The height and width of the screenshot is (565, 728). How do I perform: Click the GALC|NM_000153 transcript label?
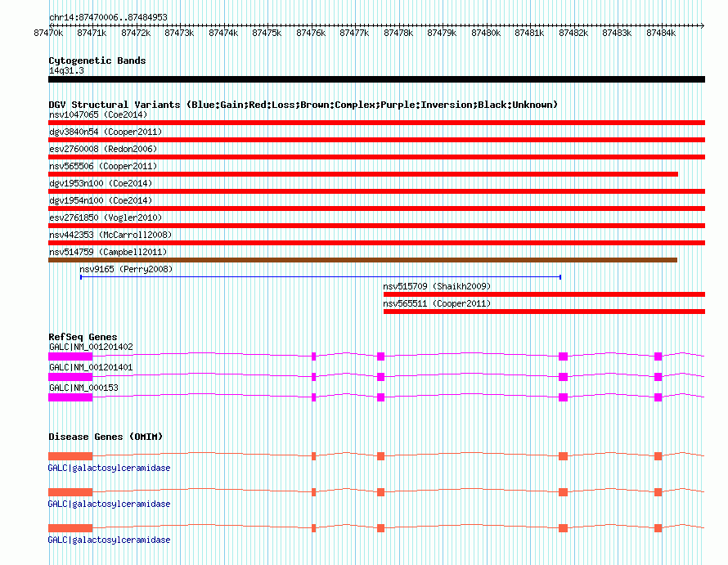(83, 388)
